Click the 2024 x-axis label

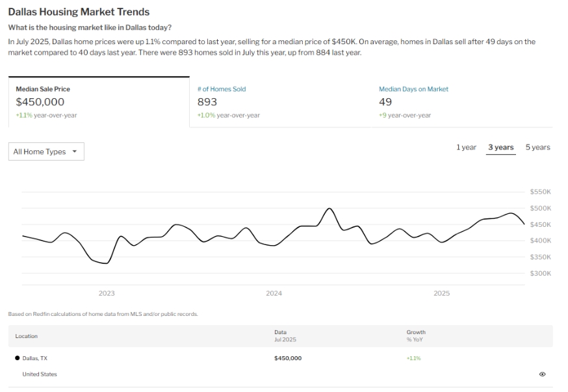tap(274, 294)
